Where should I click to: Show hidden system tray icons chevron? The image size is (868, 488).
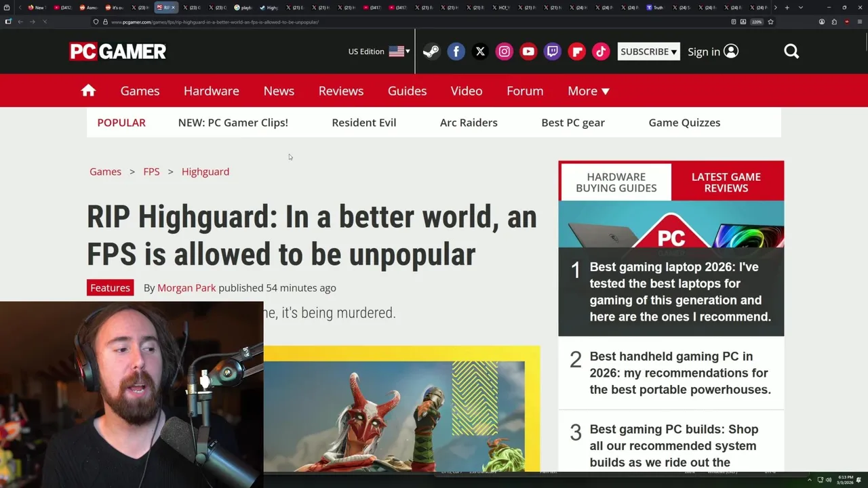pos(810,480)
